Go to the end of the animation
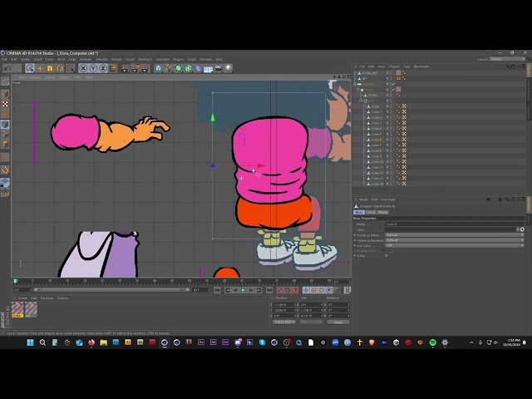This screenshot has width=532, height=399. pyautogui.click(x=269, y=290)
